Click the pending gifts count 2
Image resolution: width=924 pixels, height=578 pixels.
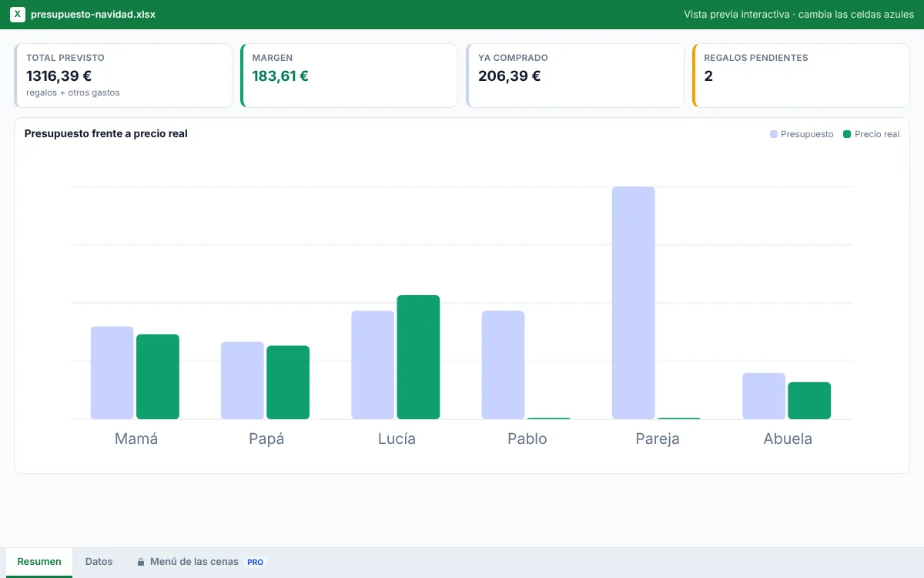(708, 76)
